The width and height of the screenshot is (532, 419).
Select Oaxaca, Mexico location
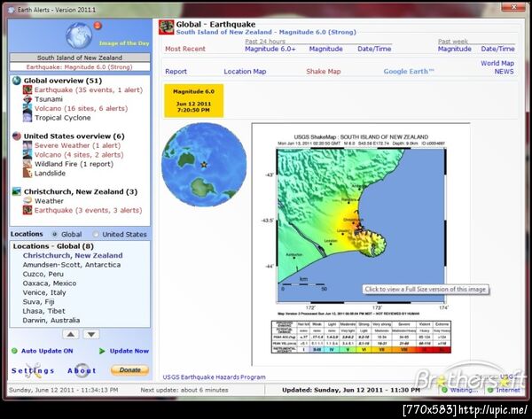[50, 283]
